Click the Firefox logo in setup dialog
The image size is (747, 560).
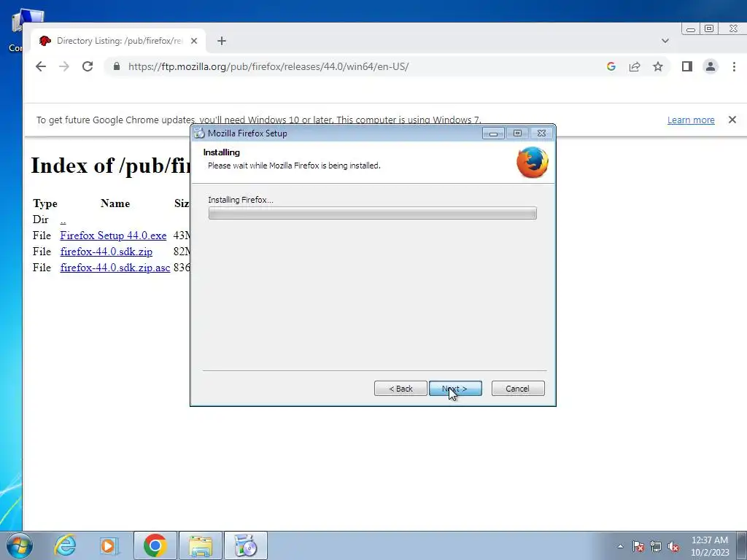532,163
